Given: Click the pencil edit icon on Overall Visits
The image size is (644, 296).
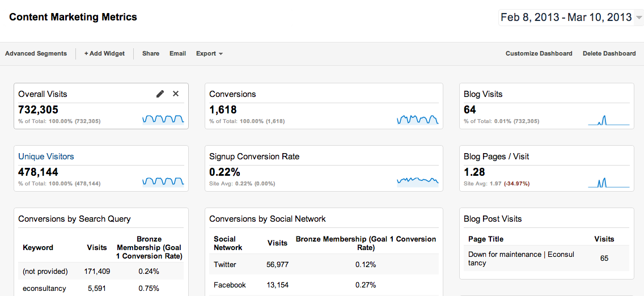Looking at the screenshot, I should coord(160,94).
